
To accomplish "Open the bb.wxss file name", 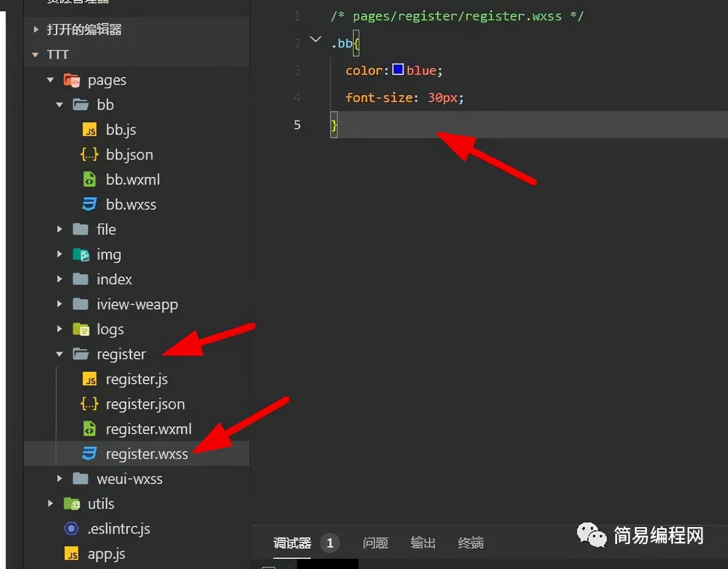I will (131, 205).
